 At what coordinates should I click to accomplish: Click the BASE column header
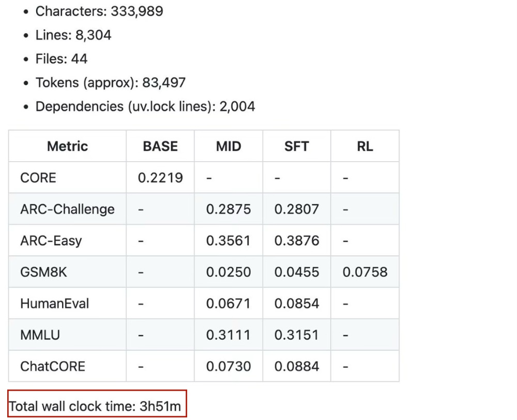click(160, 146)
